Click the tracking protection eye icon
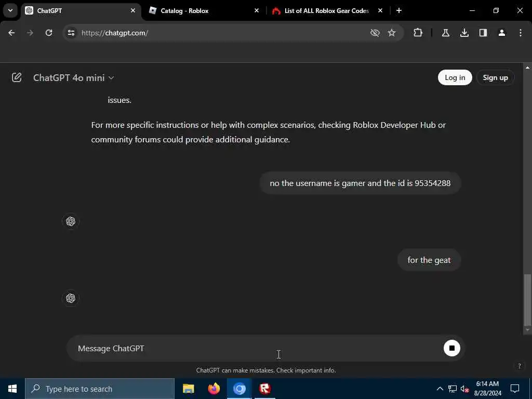This screenshot has height=399, width=532. (x=375, y=33)
